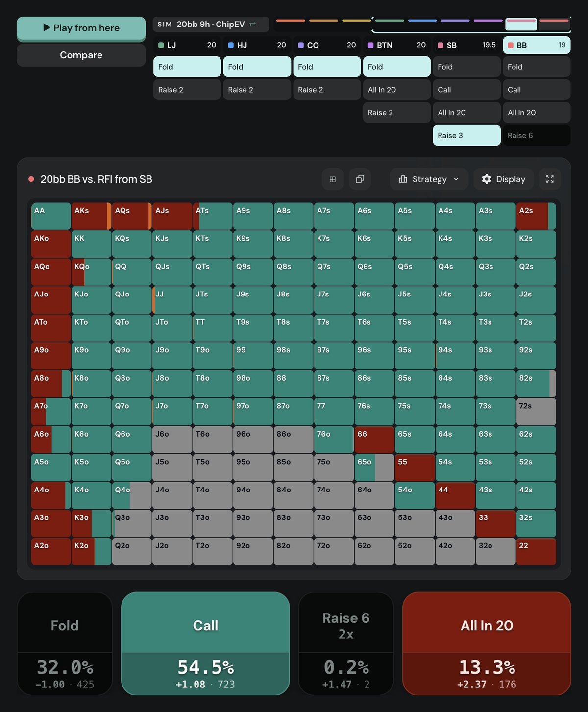
Task: Select the A2s hand cell
Action: point(536,216)
